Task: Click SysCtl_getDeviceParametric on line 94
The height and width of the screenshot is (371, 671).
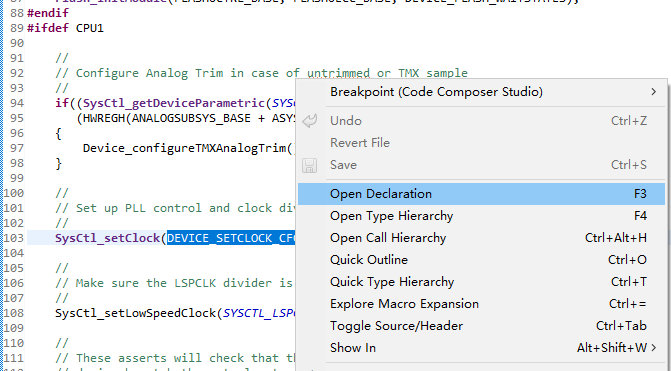Action: point(174,103)
